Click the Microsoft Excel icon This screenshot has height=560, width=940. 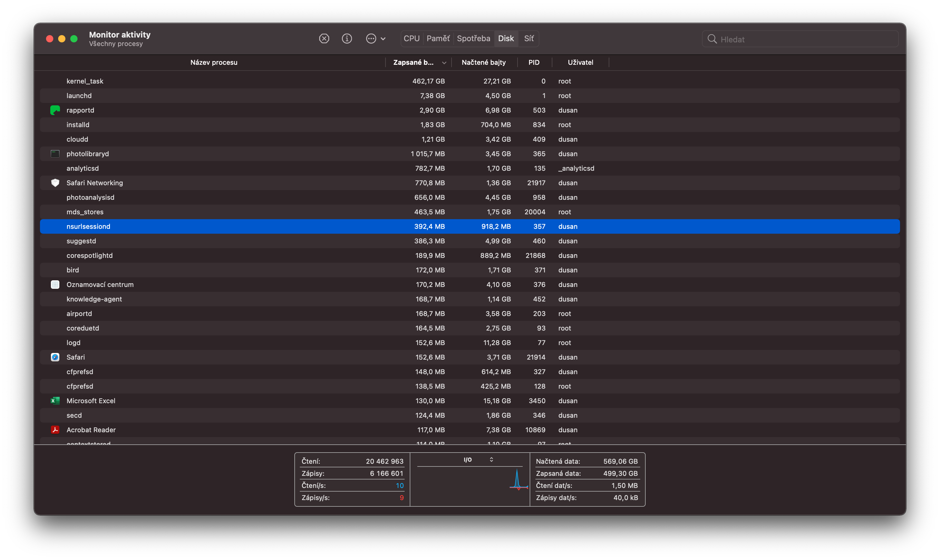(x=55, y=401)
